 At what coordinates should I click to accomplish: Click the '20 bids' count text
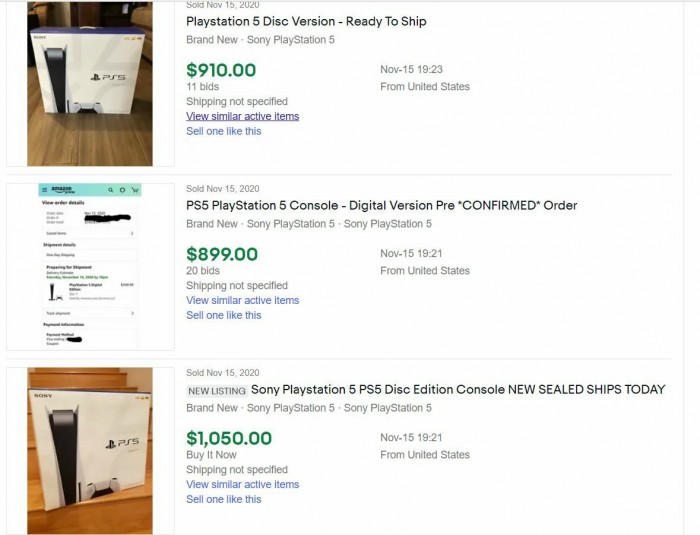203,271
